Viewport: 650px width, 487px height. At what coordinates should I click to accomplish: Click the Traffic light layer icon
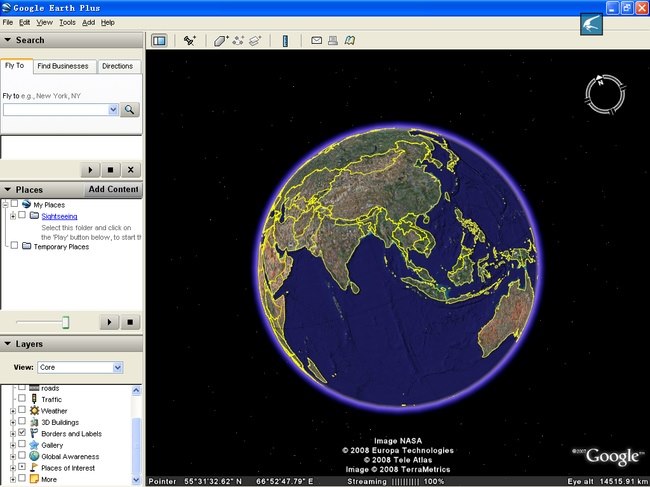click(x=34, y=399)
